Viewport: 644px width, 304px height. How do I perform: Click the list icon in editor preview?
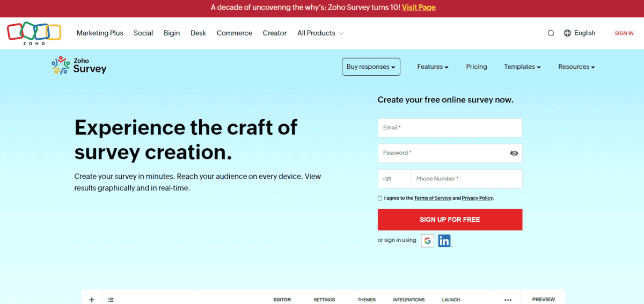pyautogui.click(x=111, y=300)
